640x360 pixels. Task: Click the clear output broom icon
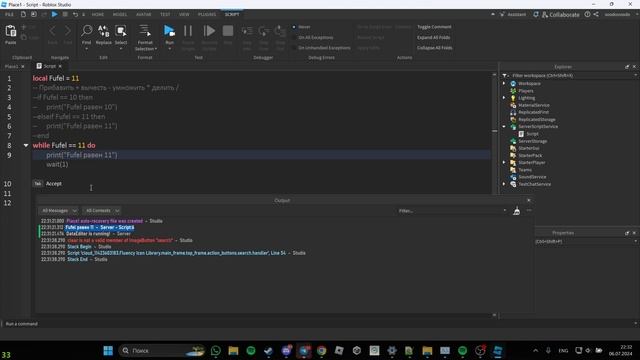coord(516,211)
